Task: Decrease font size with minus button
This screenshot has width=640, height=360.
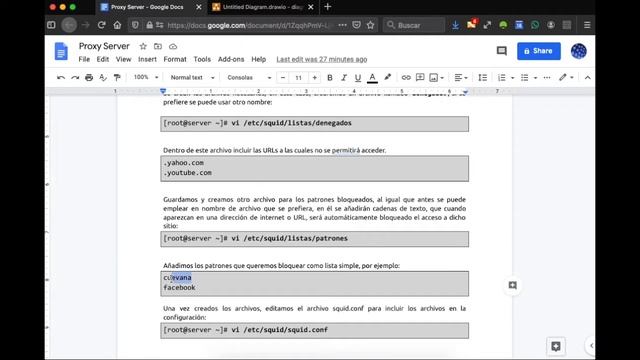Action: click(283, 78)
